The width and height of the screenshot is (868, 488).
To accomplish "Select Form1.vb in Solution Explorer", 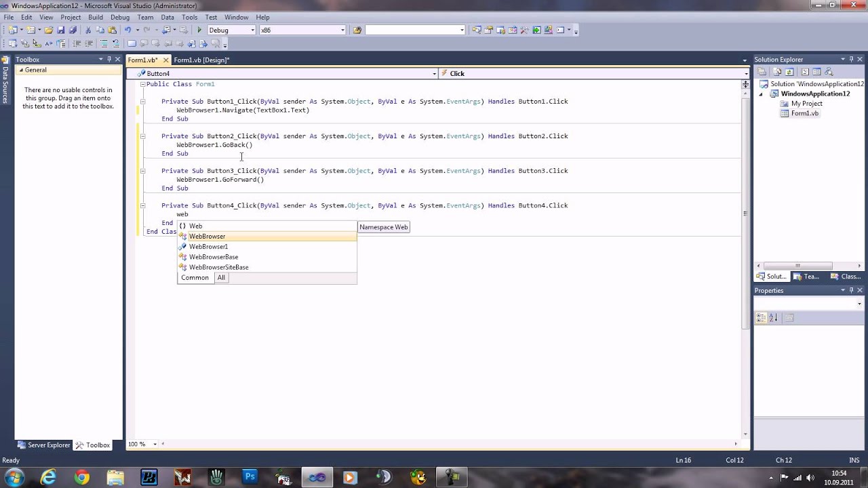I will tap(804, 113).
